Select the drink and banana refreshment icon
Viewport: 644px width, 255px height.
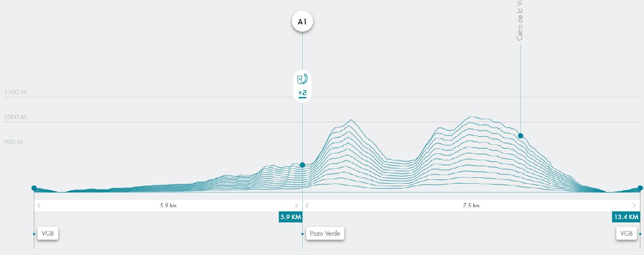tap(302, 79)
